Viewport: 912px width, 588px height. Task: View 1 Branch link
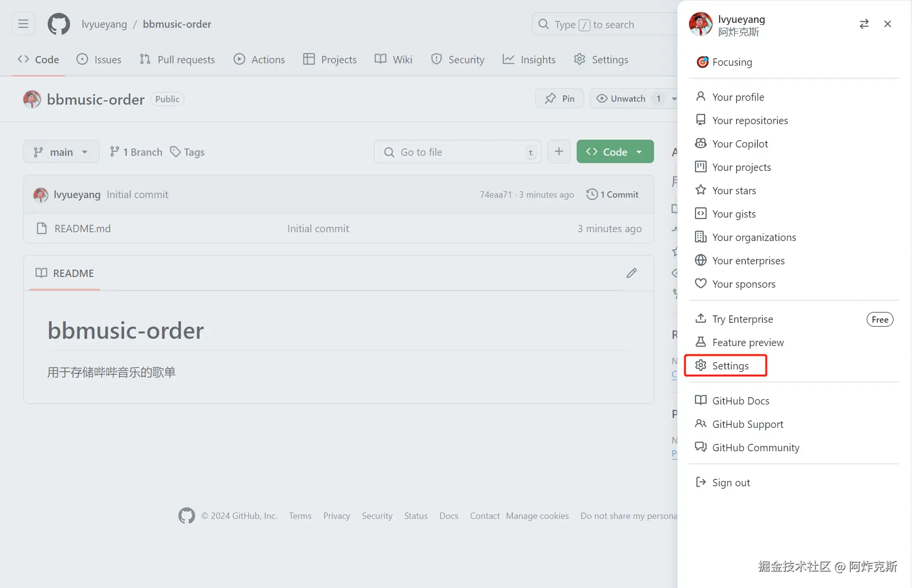(x=136, y=152)
